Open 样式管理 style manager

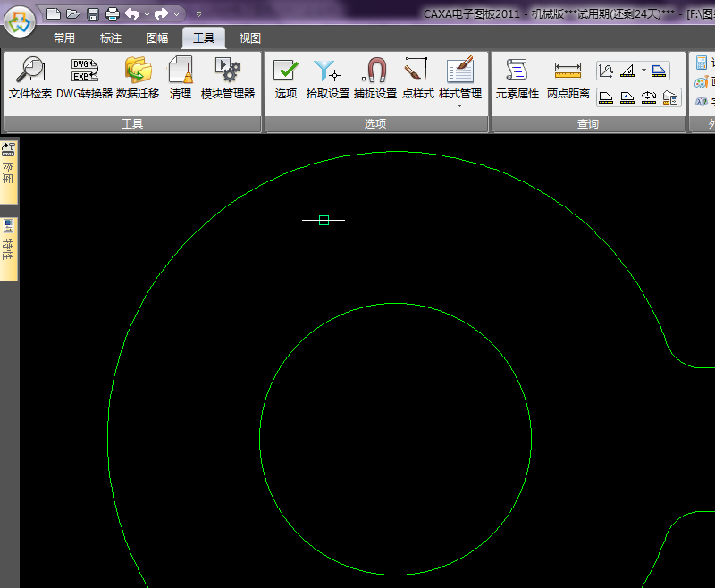460,76
